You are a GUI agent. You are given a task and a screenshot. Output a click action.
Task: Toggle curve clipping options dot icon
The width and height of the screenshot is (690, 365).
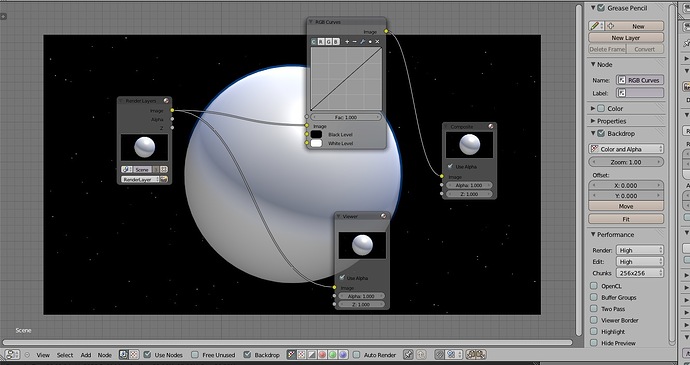(370, 41)
